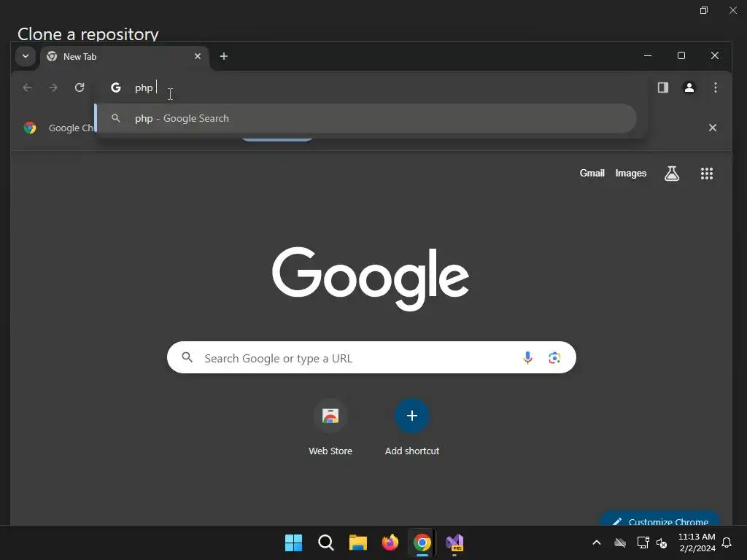Open Search Labs flask icon
Screen dimensions: 747x560
tap(672, 174)
